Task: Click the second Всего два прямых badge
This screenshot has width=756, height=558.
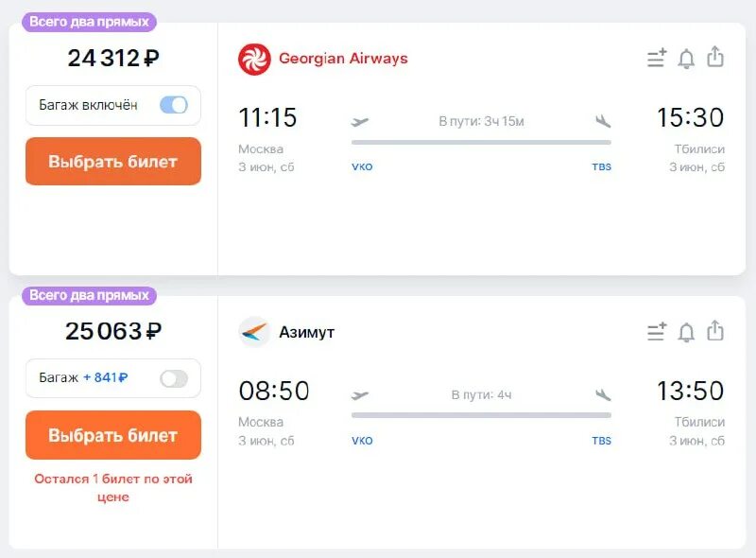Action: click(89, 295)
